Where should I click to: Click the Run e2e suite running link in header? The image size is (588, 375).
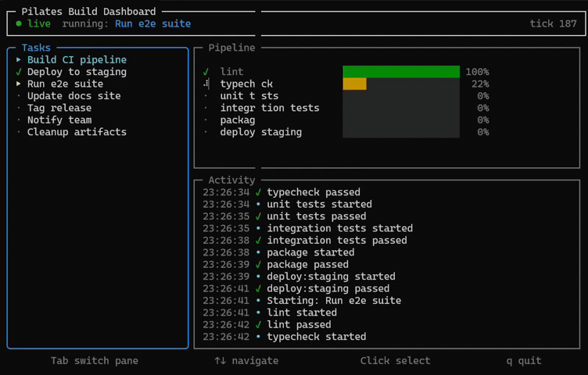(x=152, y=23)
